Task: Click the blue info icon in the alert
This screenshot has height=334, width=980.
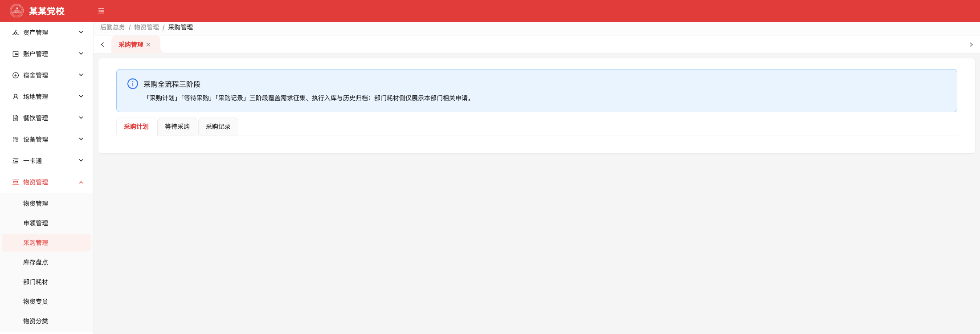Action: [133, 84]
